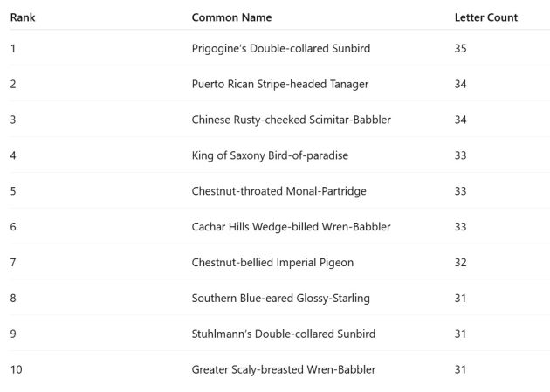The width and height of the screenshot is (550, 392).
Task: Click Chestnut-bellied Imperial Pigeon entry
Action: point(272,263)
